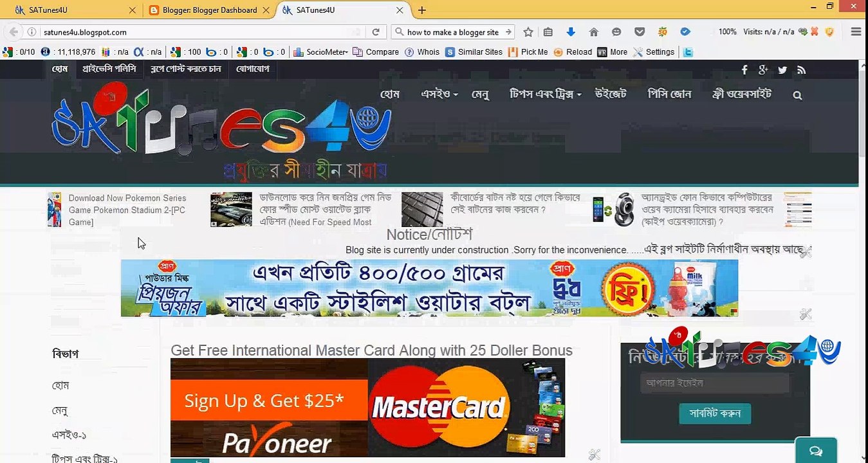Open ফ্রী ওয়েবসাইট in main navigation
The image size is (868, 463).
(x=741, y=94)
